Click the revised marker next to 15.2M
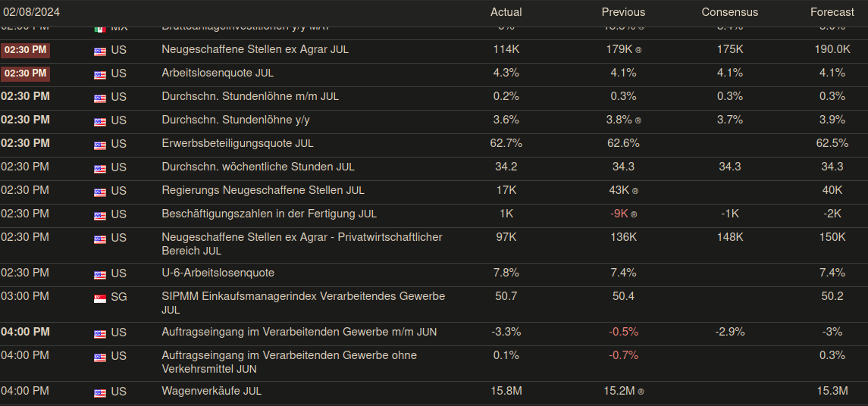Image resolution: width=868 pixels, height=406 pixels. [x=641, y=392]
